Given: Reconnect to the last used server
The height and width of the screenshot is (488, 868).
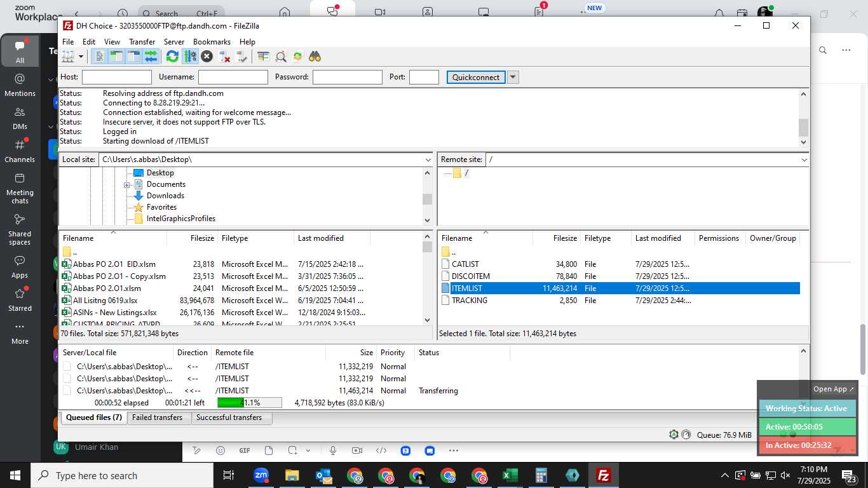Looking at the screenshot, I should pyautogui.click(x=241, y=57).
